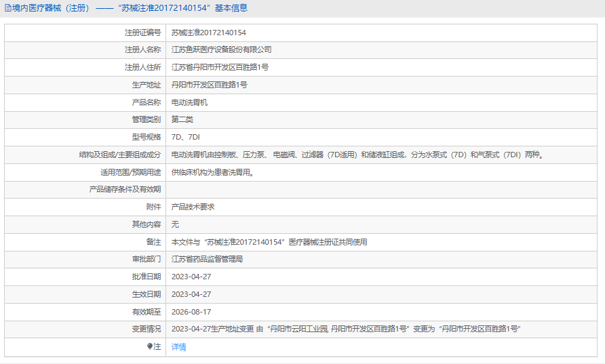The height and width of the screenshot is (364, 605).
Task: Select management class 第二类
Action: pyautogui.click(x=182, y=119)
